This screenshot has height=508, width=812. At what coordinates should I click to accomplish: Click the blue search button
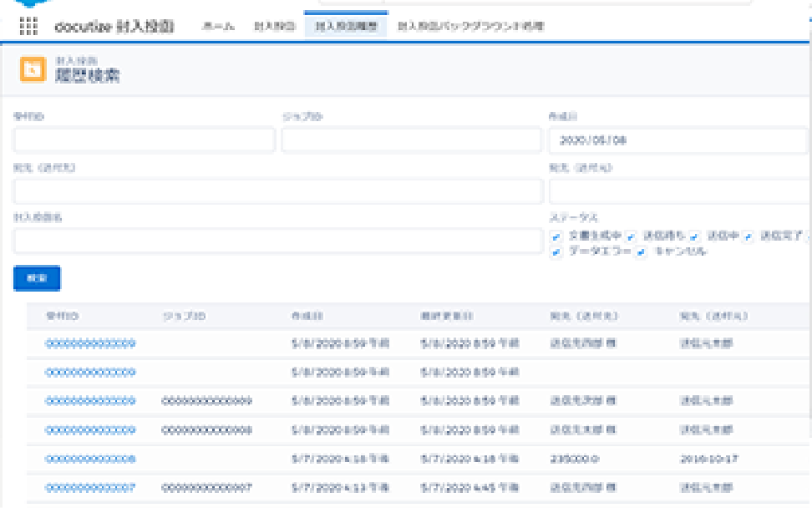pos(37,278)
